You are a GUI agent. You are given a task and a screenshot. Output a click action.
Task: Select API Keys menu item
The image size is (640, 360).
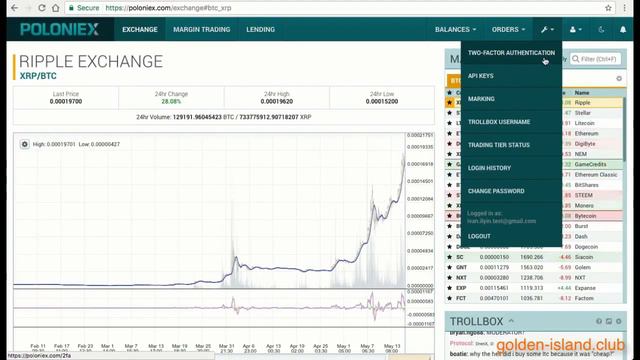click(511, 76)
